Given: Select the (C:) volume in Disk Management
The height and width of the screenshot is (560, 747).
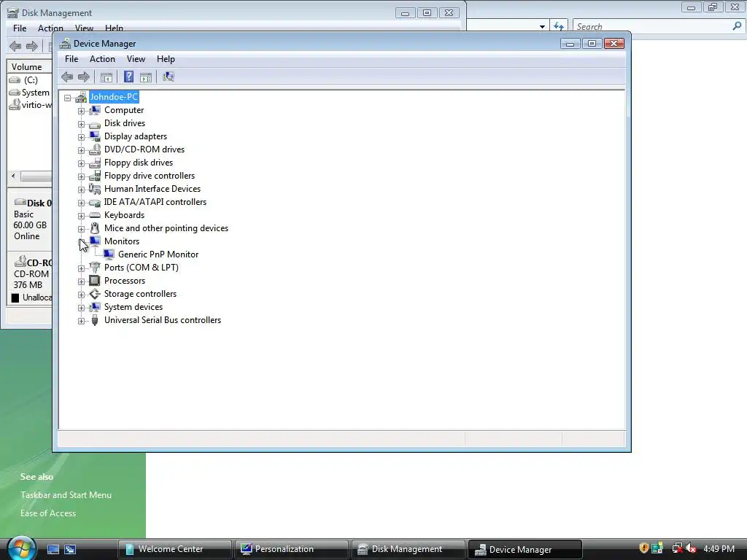Looking at the screenshot, I should (x=31, y=80).
